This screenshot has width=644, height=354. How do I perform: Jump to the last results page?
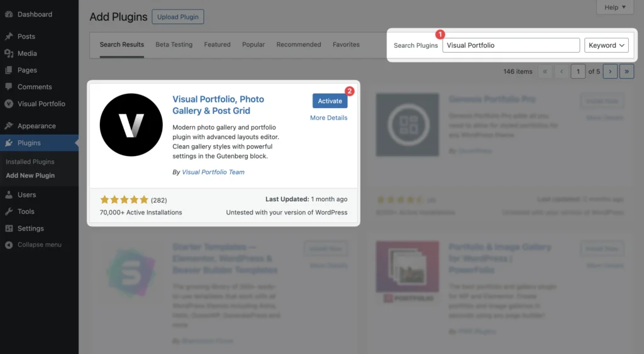[627, 72]
